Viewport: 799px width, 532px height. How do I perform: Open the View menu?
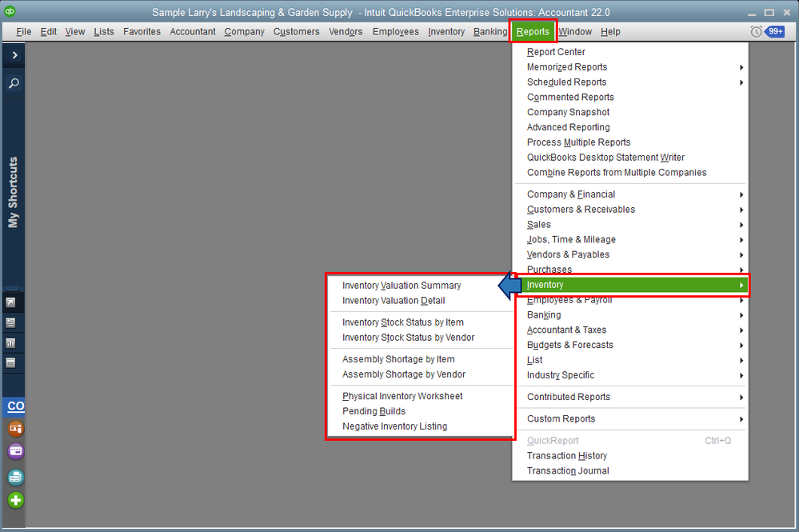coord(75,31)
